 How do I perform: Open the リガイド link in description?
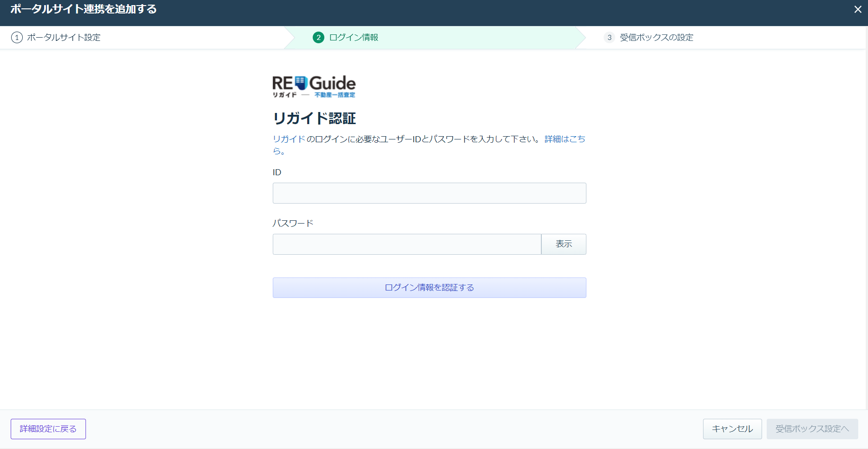pos(289,139)
